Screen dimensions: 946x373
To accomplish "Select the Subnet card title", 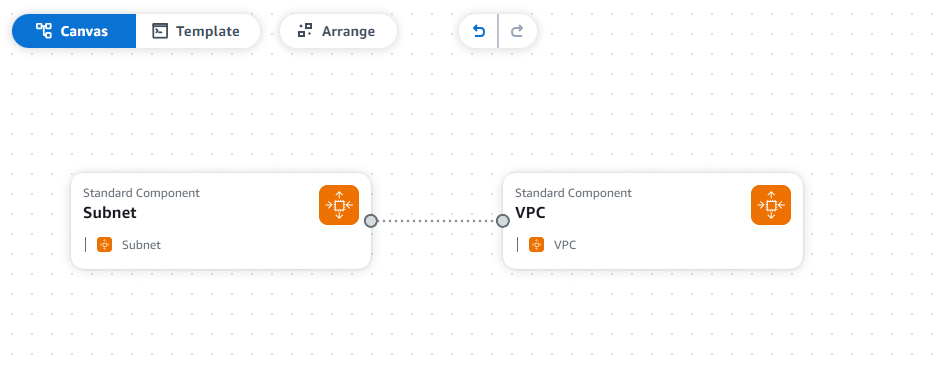I will point(110,213).
